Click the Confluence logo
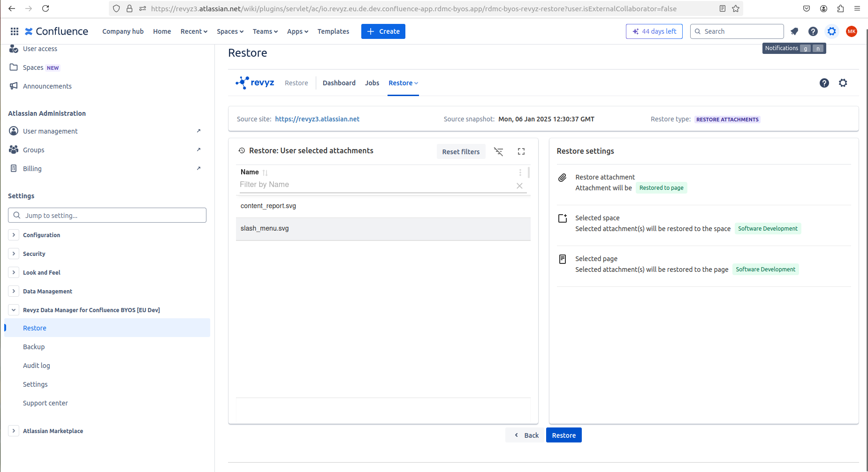 tap(56, 31)
